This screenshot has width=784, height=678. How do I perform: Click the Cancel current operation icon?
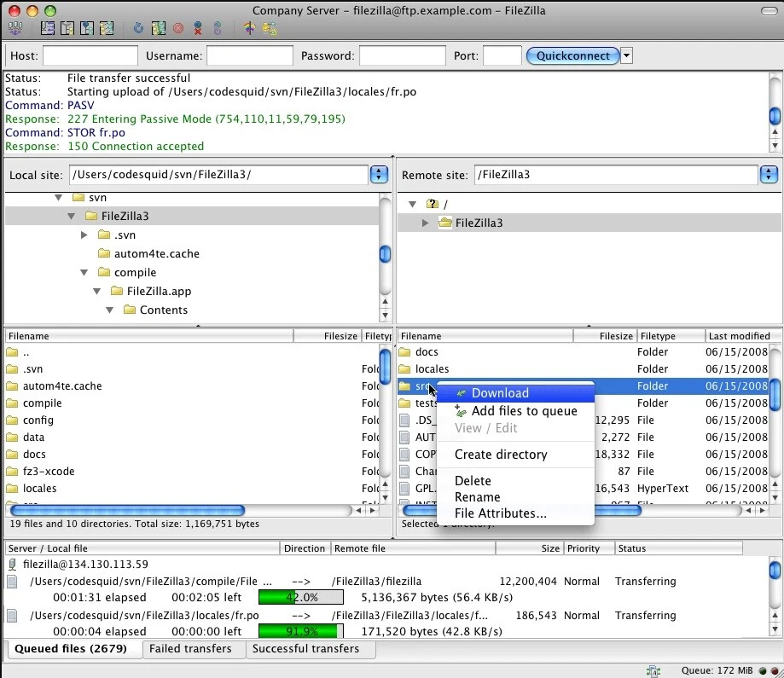tap(178, 28)
